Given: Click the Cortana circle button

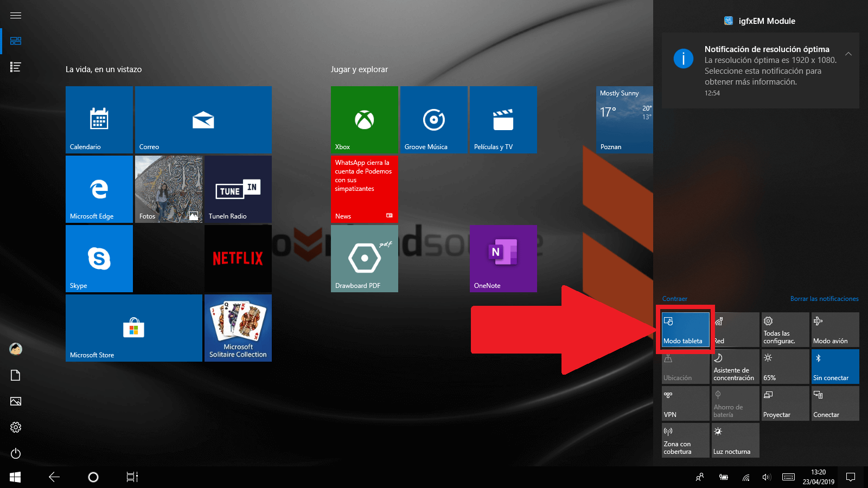Looking at the screenshot, I should click(93, 477).
